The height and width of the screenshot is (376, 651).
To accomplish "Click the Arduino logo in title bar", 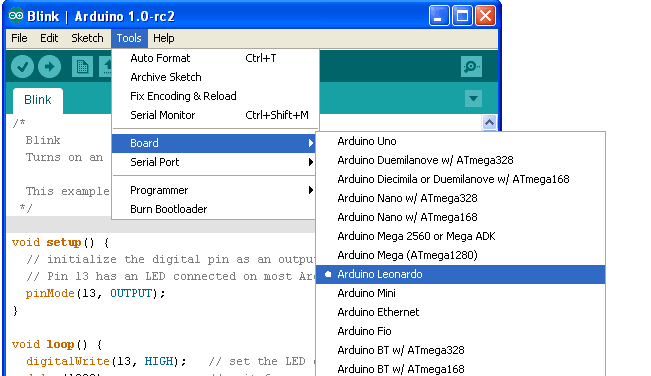I will click(x=16, y=16).
